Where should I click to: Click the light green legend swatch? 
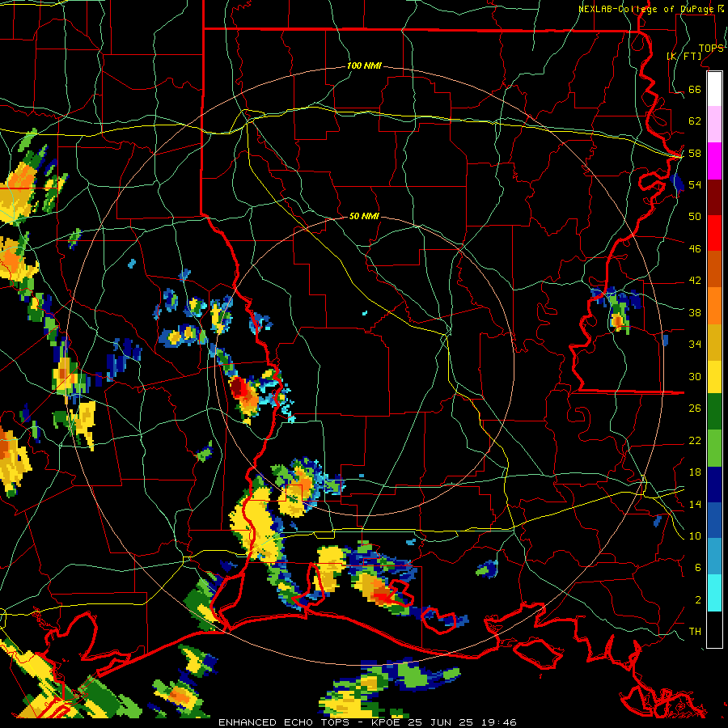[x=714, y=448]
